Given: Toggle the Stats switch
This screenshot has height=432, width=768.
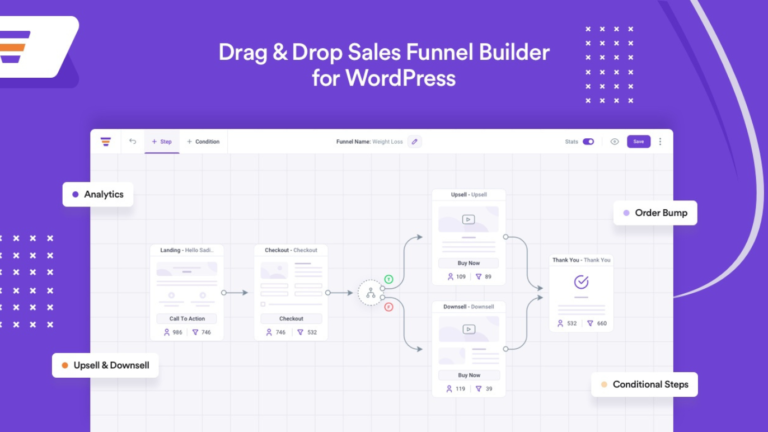Looking at the screenshot, I should coord(588,142).
